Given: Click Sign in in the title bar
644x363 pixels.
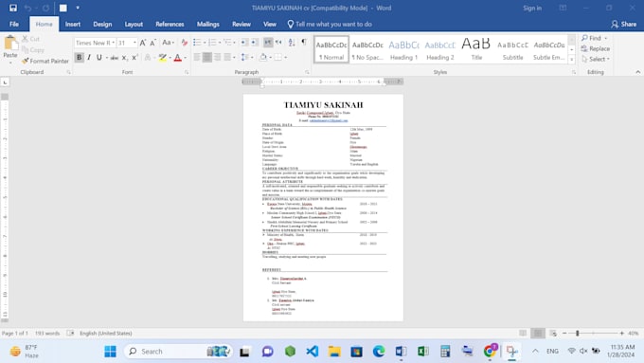Looking at the screenshot, I should point(532,8).
